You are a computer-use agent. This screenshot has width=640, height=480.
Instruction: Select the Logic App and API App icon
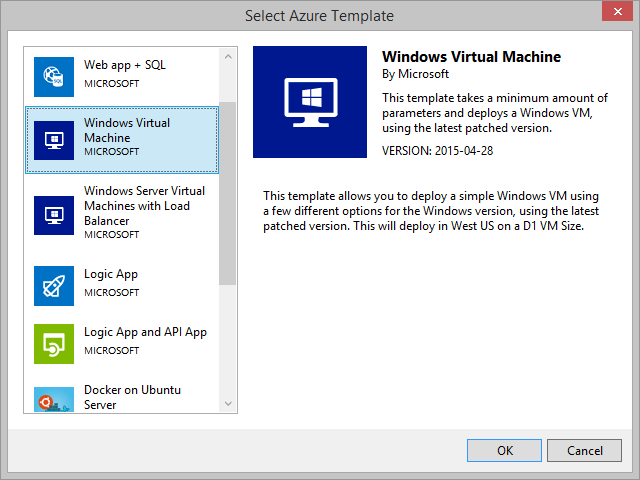[x=54, y=344]
